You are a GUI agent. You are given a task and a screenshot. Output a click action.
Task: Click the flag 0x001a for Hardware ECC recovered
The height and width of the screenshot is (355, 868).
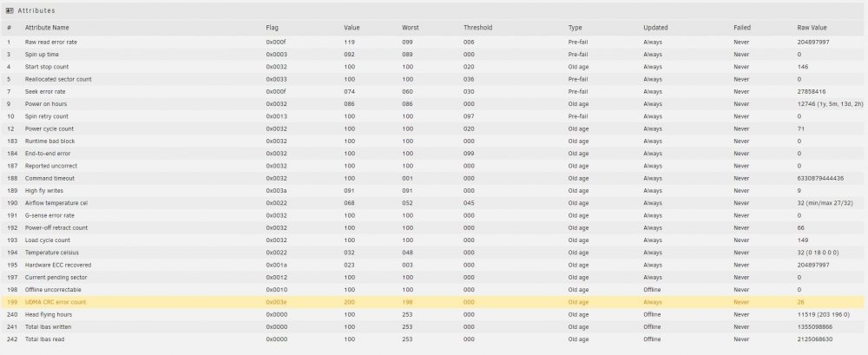[276, 265]
